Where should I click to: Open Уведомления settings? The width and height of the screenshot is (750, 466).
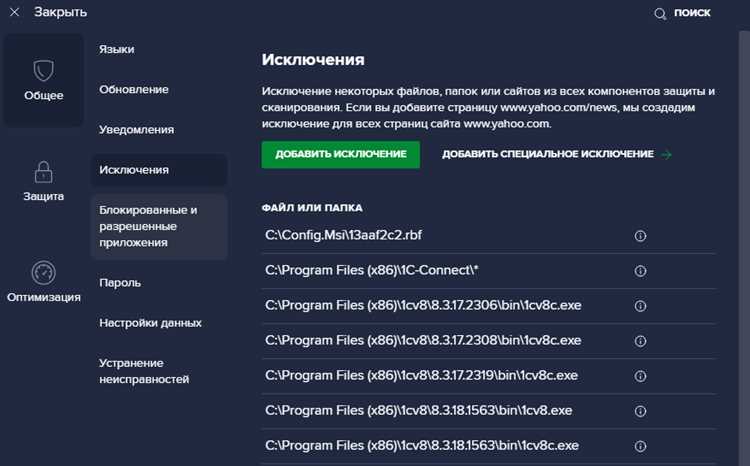(137, 130)
